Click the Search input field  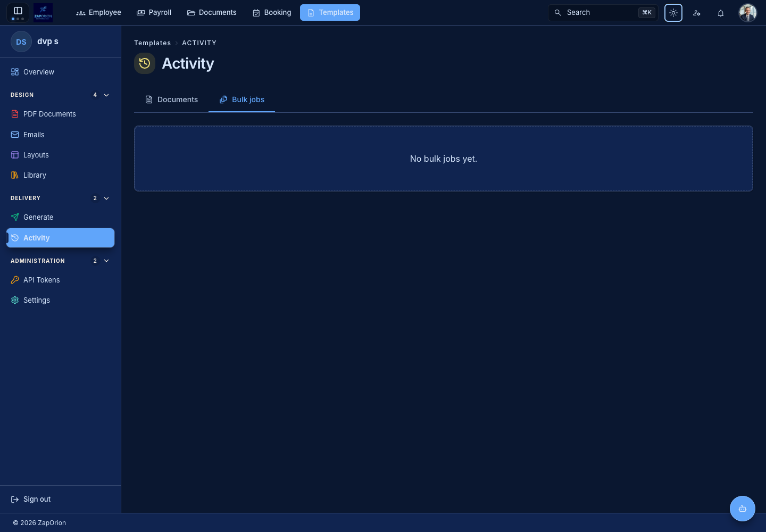click(603, 12)
